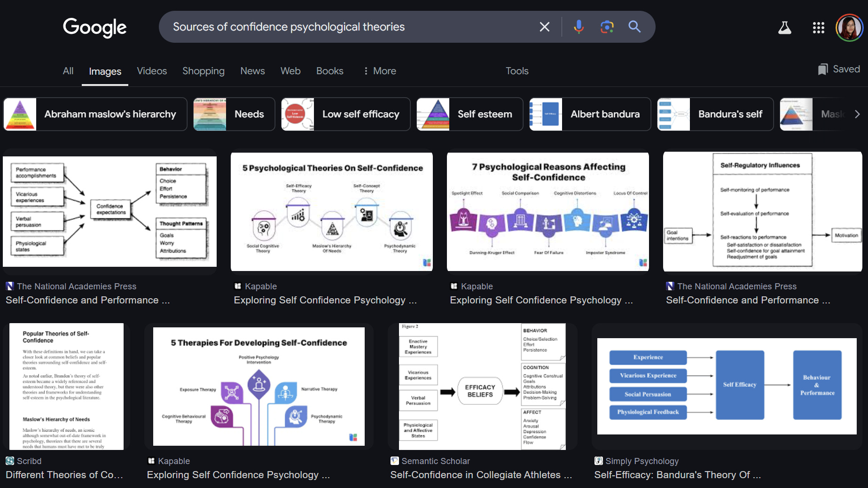Open first 'Self-Confidence and Performance' link

point(88,300)
